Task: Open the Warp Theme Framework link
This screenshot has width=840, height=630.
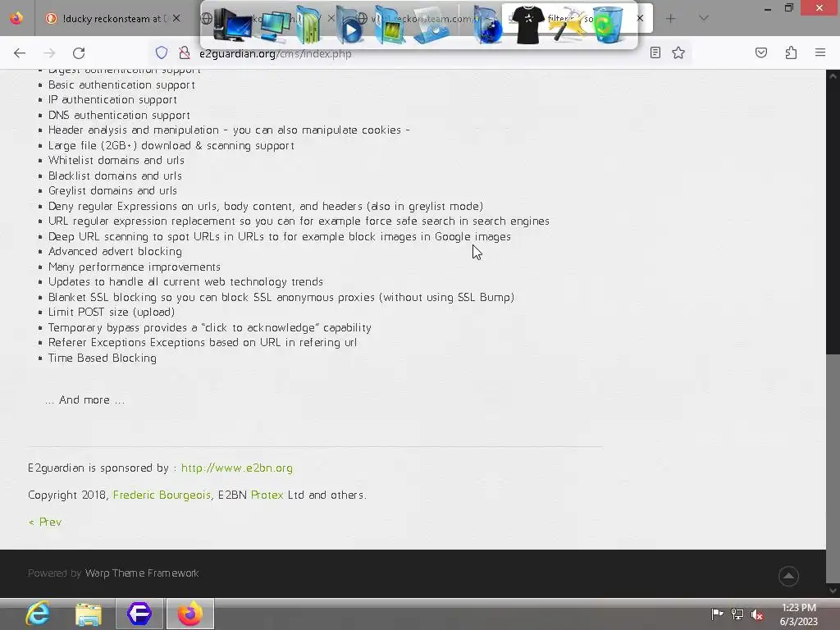Action: pyautogui.click(x=142, y=573)
